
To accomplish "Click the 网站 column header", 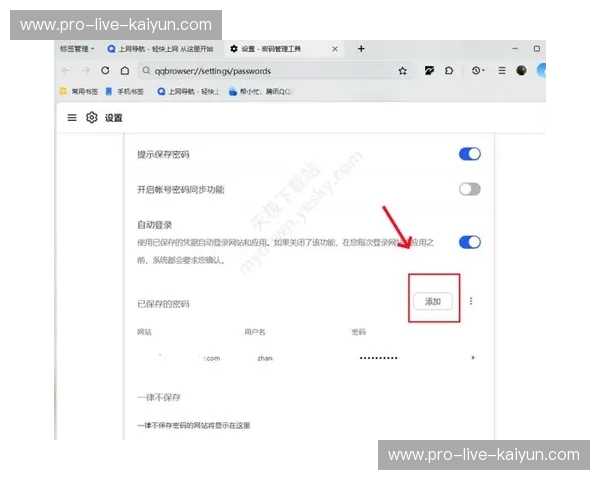I will pos(144,332).
